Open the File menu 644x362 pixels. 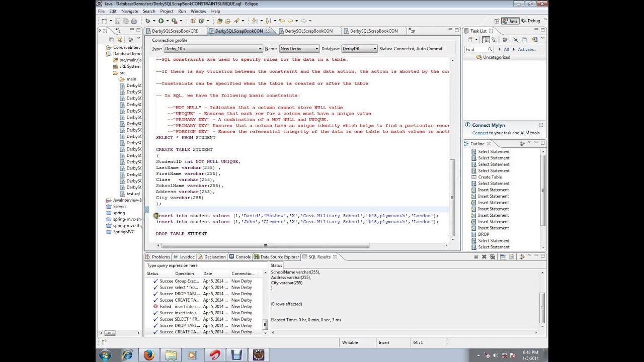tap(102, 11)
